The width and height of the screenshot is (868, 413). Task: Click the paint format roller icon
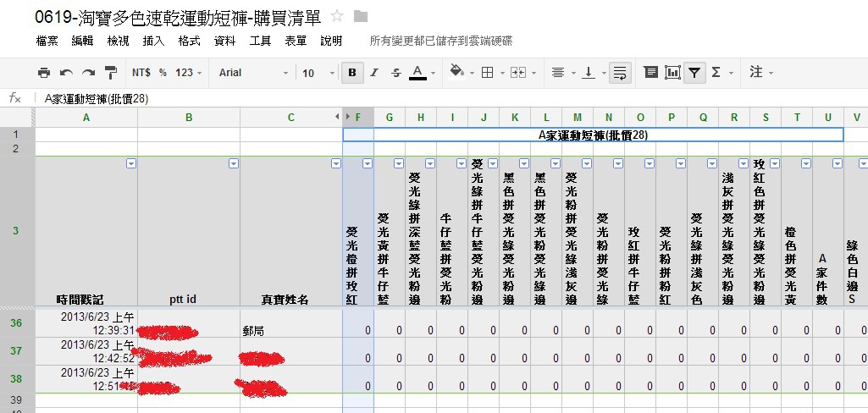111,73
